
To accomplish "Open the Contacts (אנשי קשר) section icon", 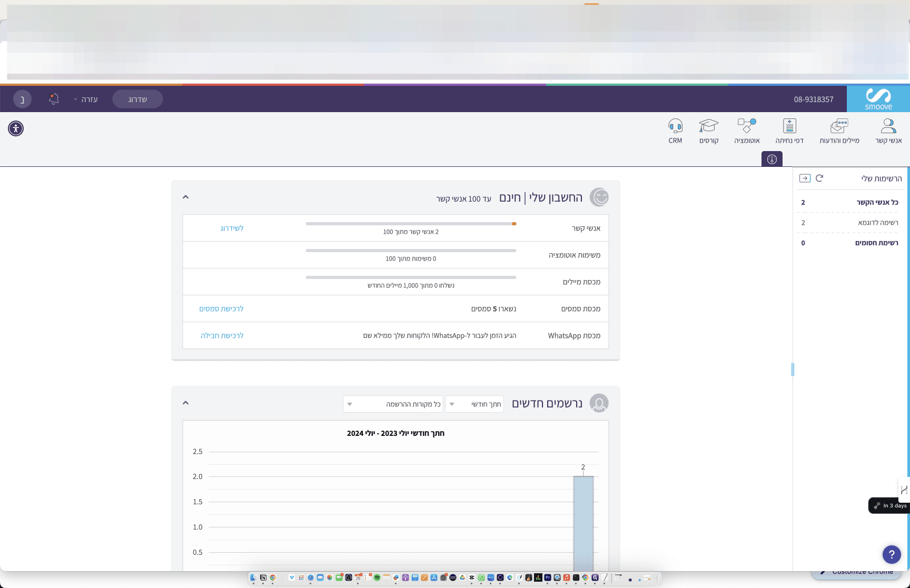I will 888,131.
